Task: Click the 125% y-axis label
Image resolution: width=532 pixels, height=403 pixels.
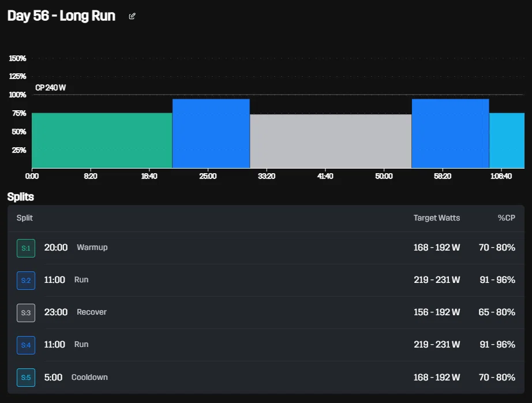Action: click(x=17, y=76)
